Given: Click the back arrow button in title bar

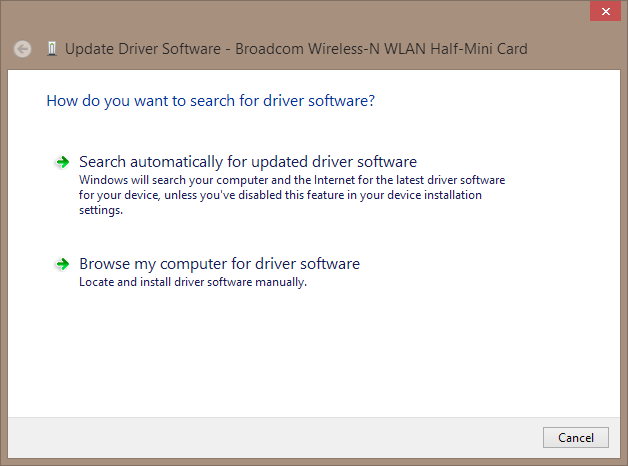Looking at the screenshot, I should 22,49.
